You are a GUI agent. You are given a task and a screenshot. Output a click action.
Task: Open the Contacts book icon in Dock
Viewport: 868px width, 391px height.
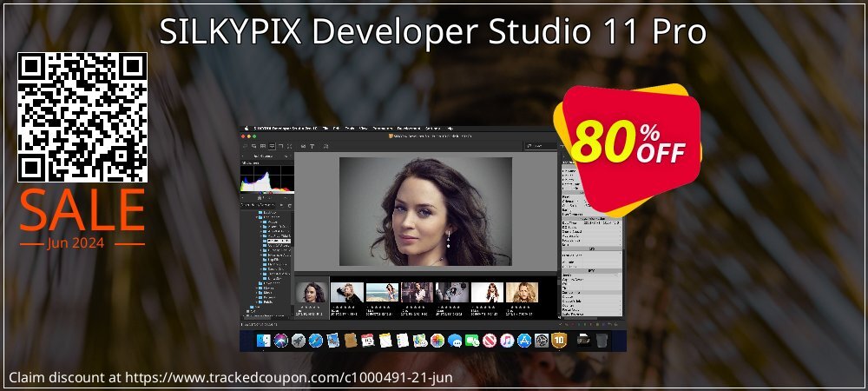(x=351, y=340)
